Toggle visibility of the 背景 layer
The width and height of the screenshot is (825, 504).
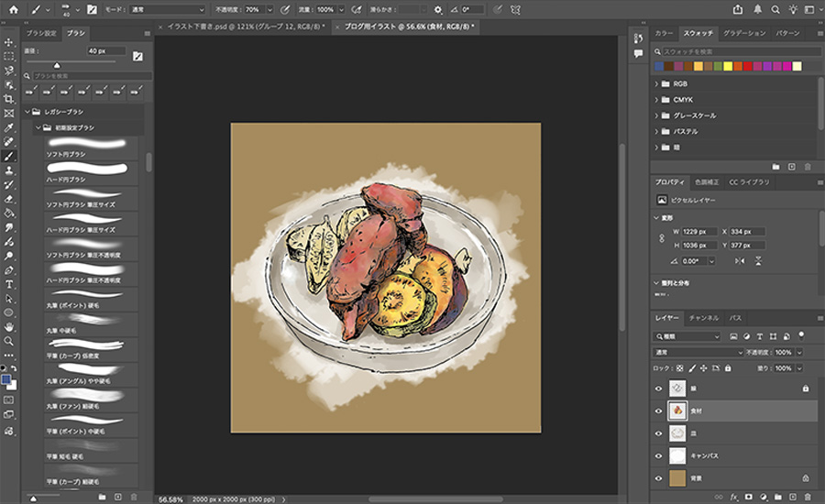pos(658,477)
